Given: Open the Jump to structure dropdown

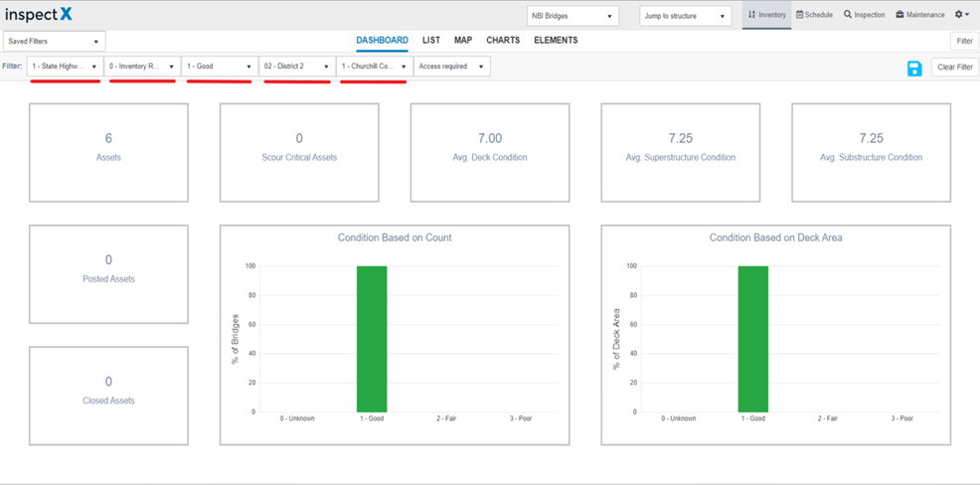Looking at the screenshot, I should (686, 16).
